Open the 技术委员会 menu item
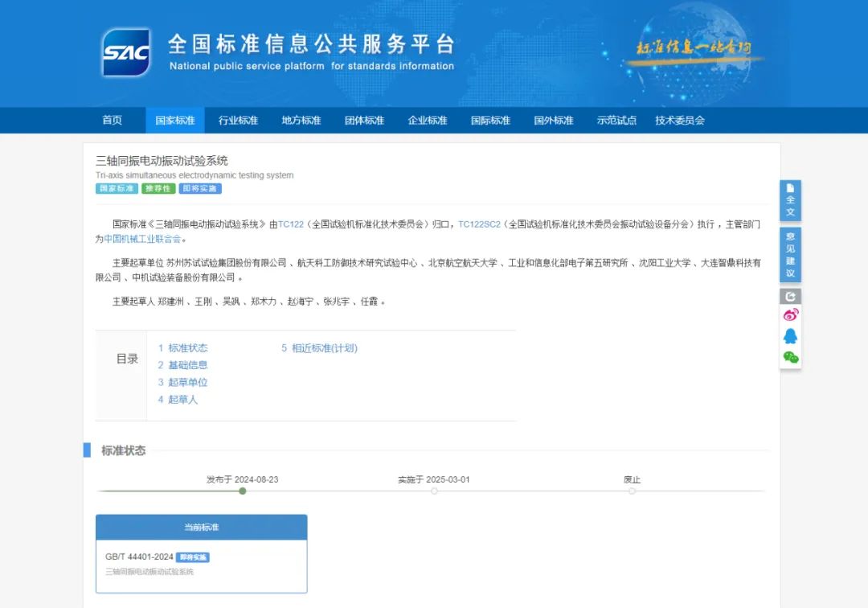Screen dimensions: 868x608 [x=679, y=121]
